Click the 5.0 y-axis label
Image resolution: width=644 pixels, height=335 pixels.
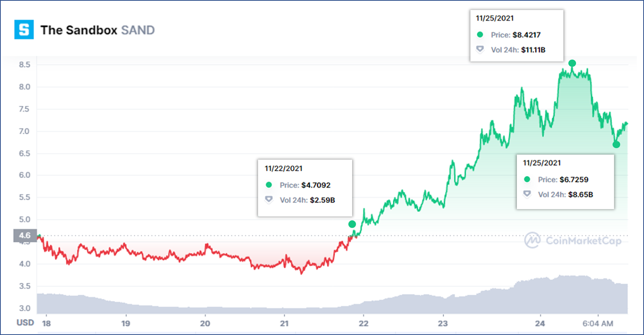25,219
